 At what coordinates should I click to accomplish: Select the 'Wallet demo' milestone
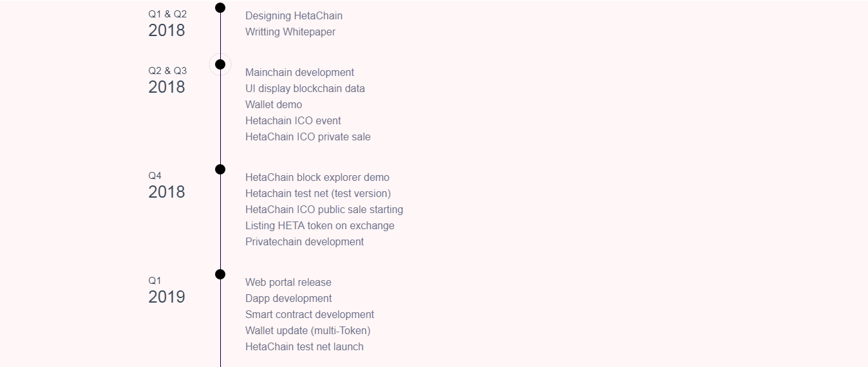[274, 104]
